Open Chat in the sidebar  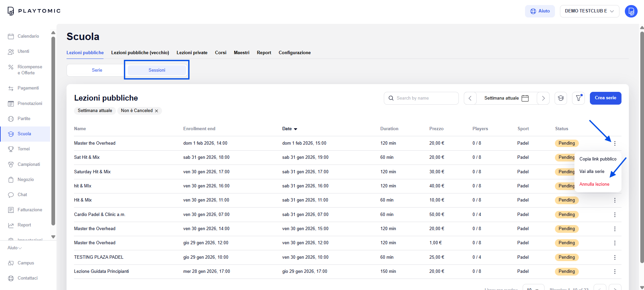point(22,194)
